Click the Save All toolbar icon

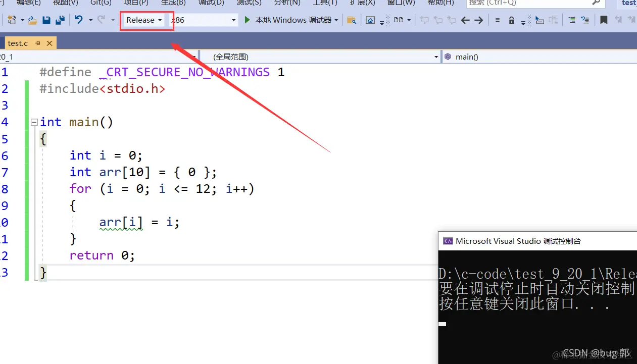60,20
